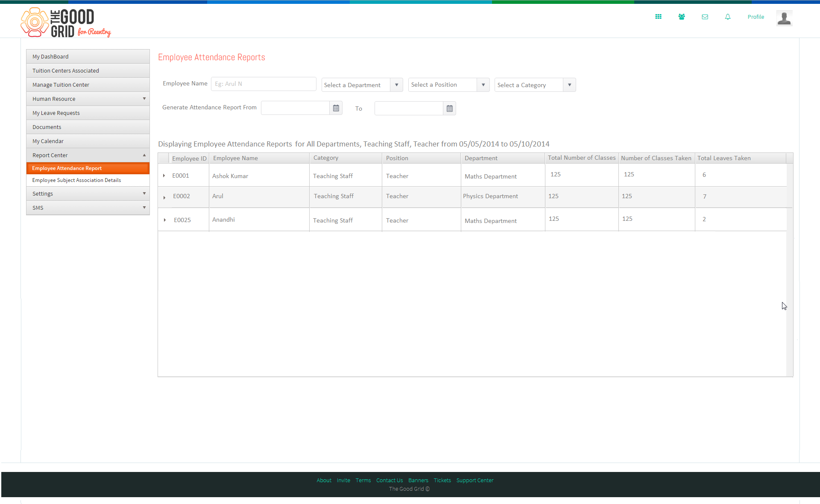The width and height of the screenshot is (820, 504).
Task: Sort by Employee Name column header
Action: click(x=259, y=158)
